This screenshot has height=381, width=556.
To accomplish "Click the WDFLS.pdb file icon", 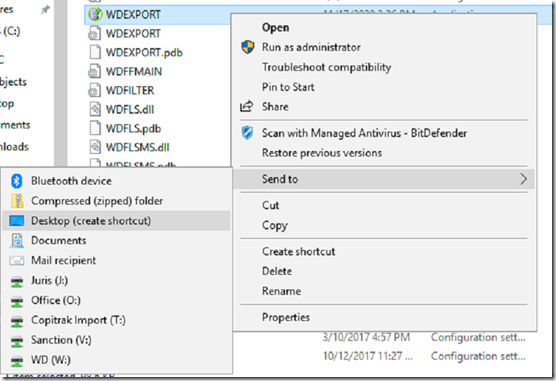I will click(95, 128).
